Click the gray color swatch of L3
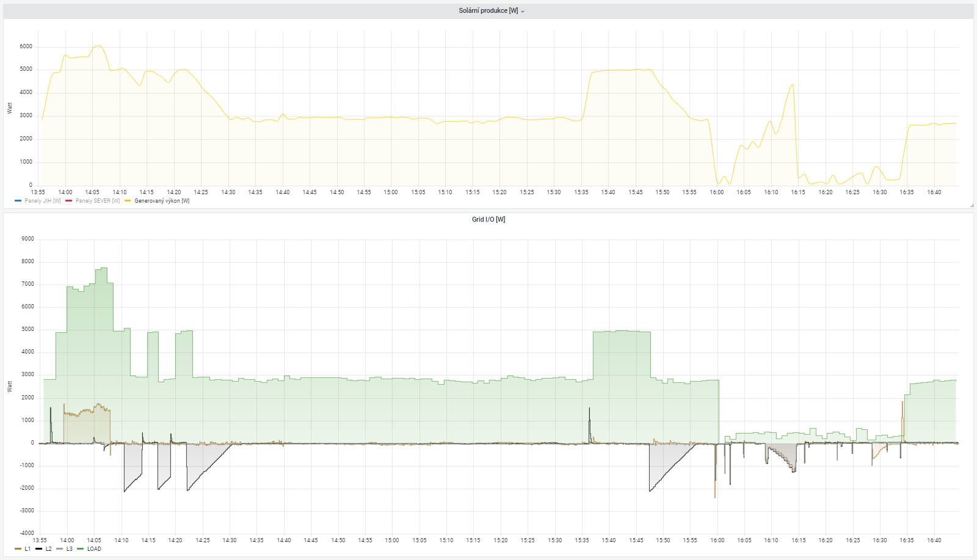 [x=60, y=549]
